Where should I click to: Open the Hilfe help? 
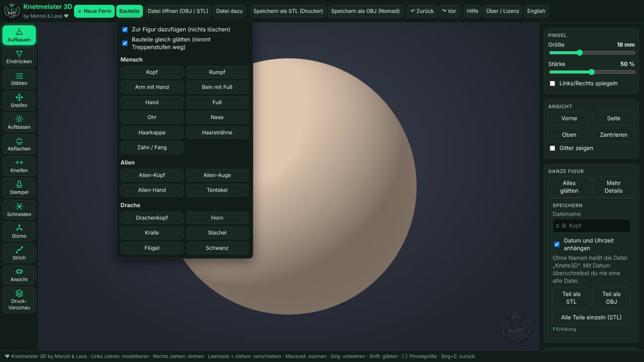point(472,11)
